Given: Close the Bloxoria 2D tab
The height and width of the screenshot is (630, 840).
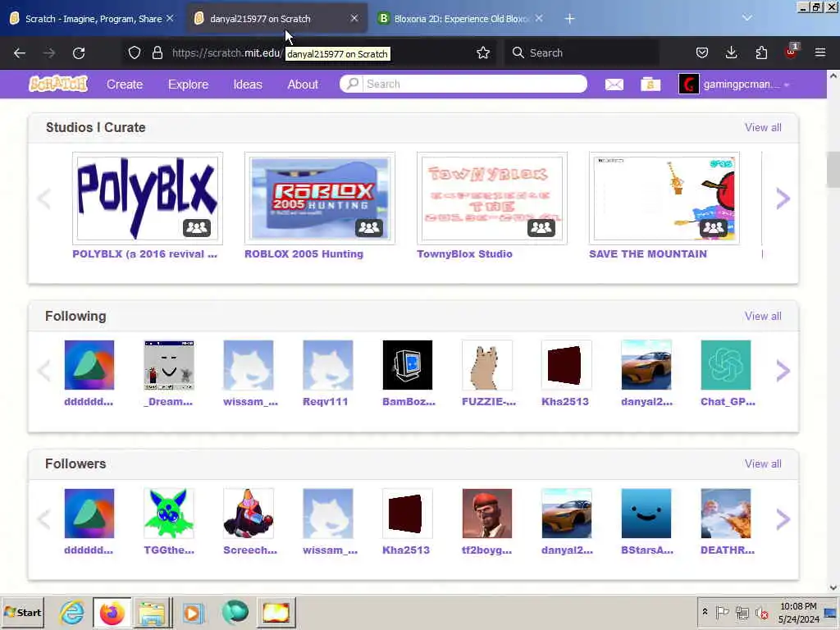Looking at the screenshot, I should pyautogui.click(x=539, y=18).
